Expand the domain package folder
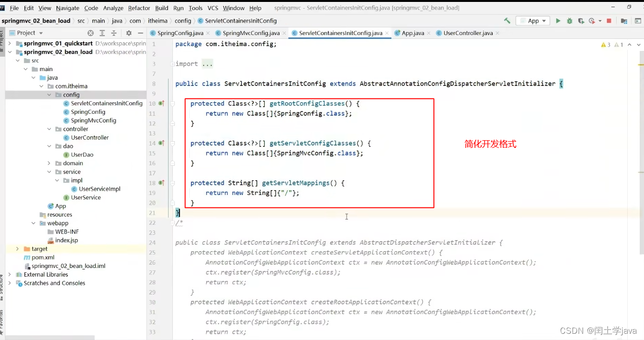This screenshot has height=340, width=644. (x=49, y=163)
